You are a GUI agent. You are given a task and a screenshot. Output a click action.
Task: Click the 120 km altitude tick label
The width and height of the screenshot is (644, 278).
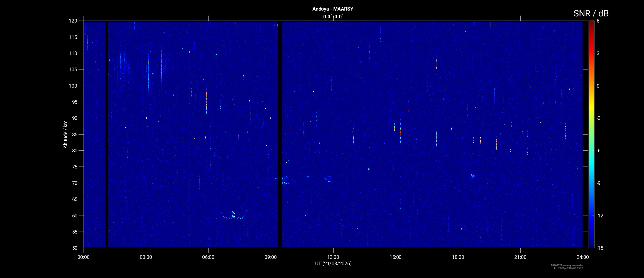point(73,21)
